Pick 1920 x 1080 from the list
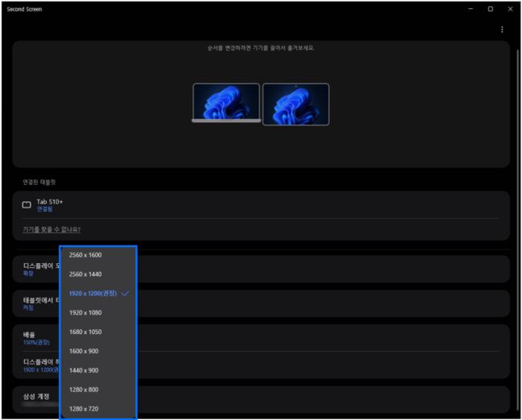 click(85, 313)
